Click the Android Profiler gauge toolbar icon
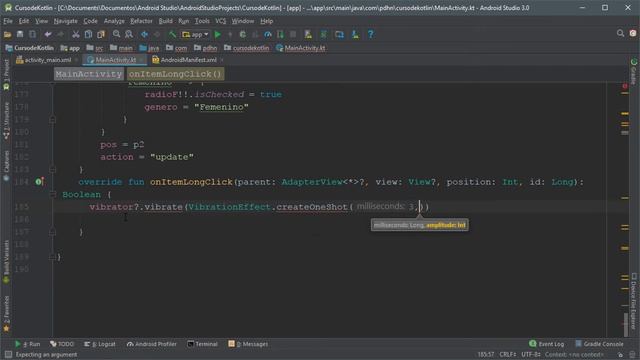 268,35
